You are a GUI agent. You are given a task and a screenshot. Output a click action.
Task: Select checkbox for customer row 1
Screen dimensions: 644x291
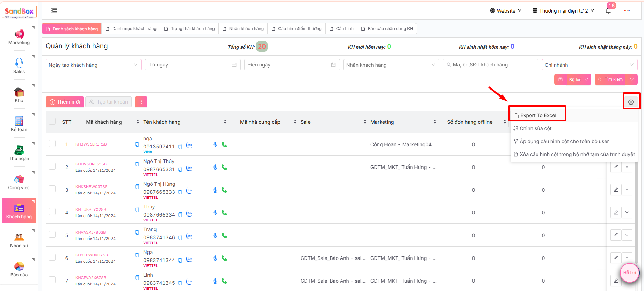(x=52, y=144)
